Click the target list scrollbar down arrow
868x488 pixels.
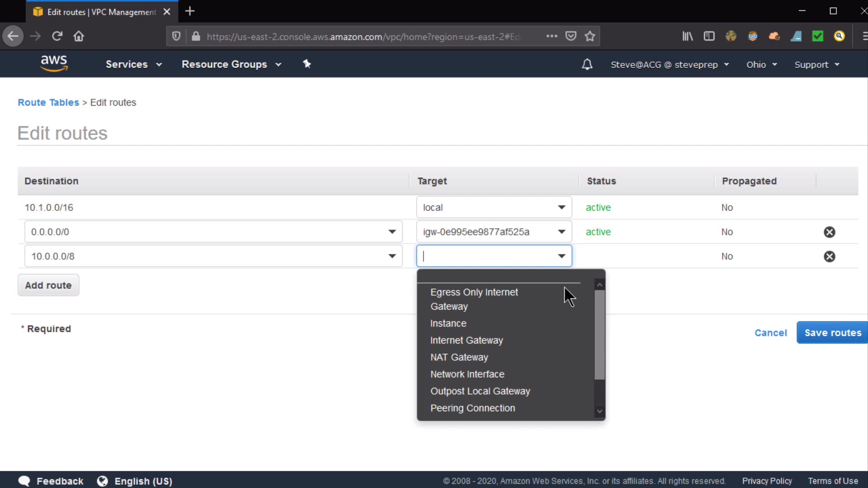click(x=599, y=411)
